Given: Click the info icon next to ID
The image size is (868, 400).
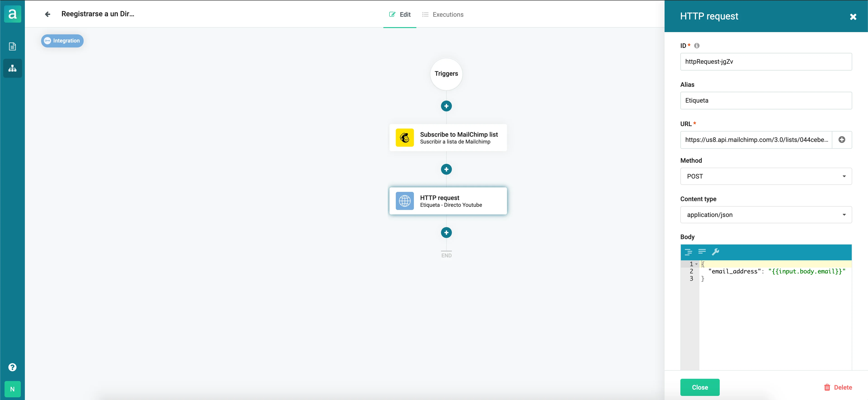Looking at the screenshot, I should pyautogui.click(x=697, y=45).
